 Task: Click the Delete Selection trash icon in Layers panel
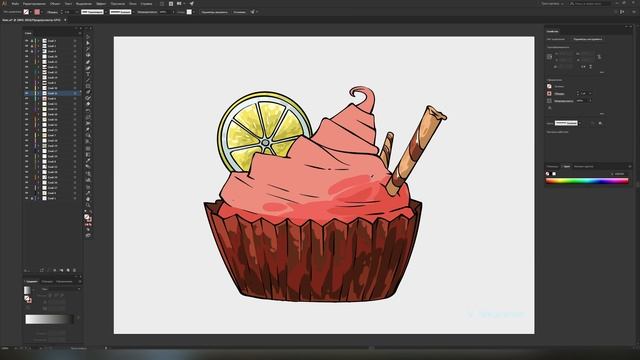(x=74, y=270)
